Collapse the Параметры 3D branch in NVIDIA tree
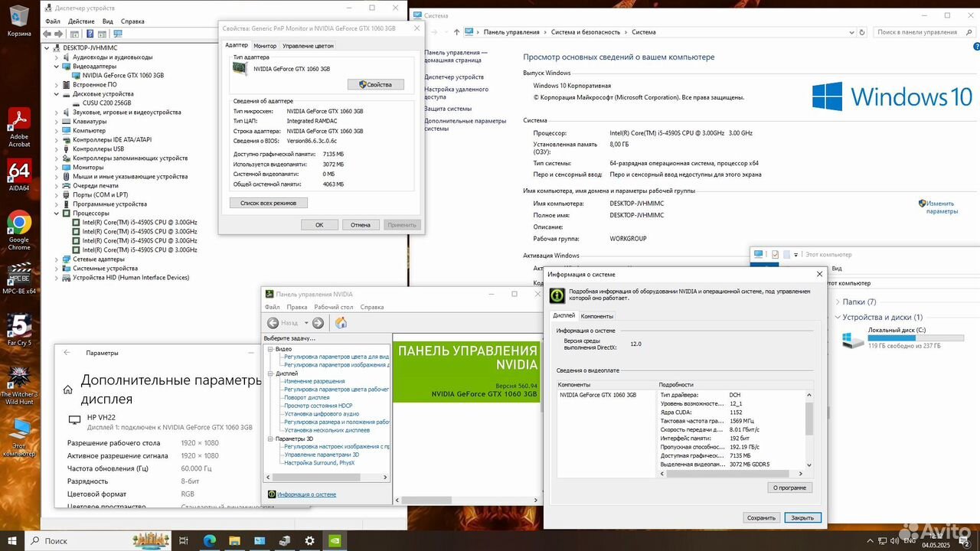This screenshot has width=980, height=551. click(x=269, y=439)
